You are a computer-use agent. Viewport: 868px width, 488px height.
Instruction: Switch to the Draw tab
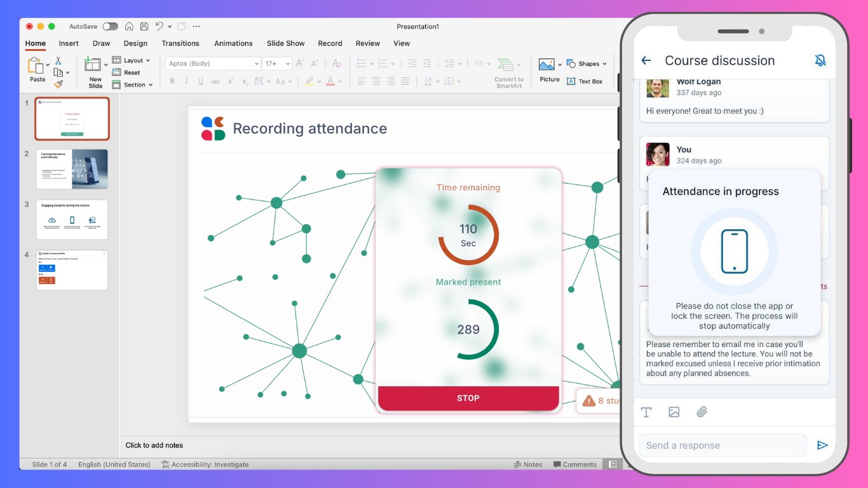(102, 43)
